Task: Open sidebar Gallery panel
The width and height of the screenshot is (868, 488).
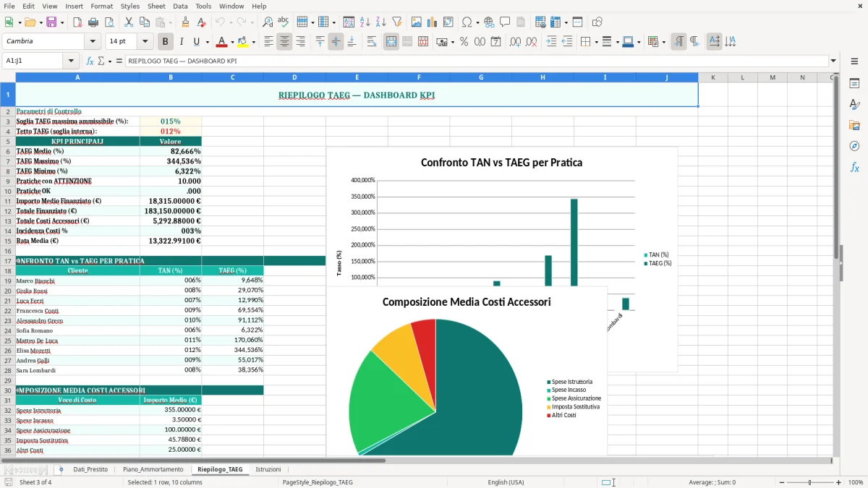Action: point(854,126)
